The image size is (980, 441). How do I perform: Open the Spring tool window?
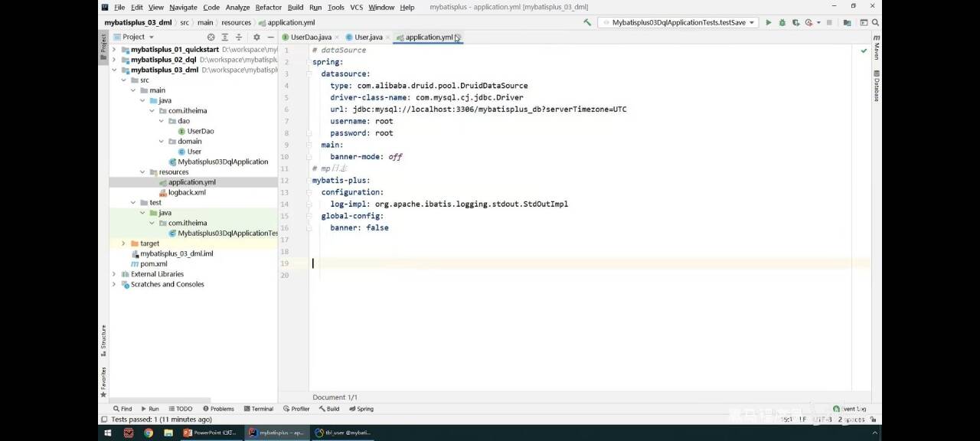pyautogui.click(x=361, y=409)
